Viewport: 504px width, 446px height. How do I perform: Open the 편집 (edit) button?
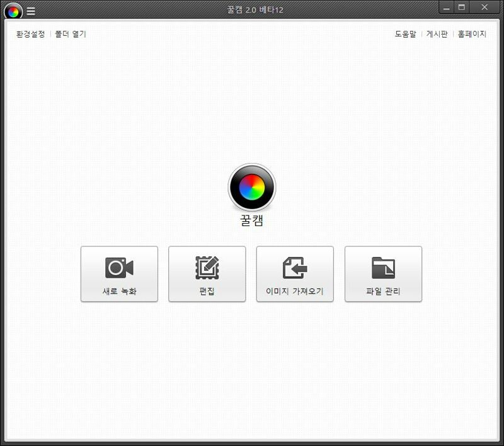pos(207,274)
